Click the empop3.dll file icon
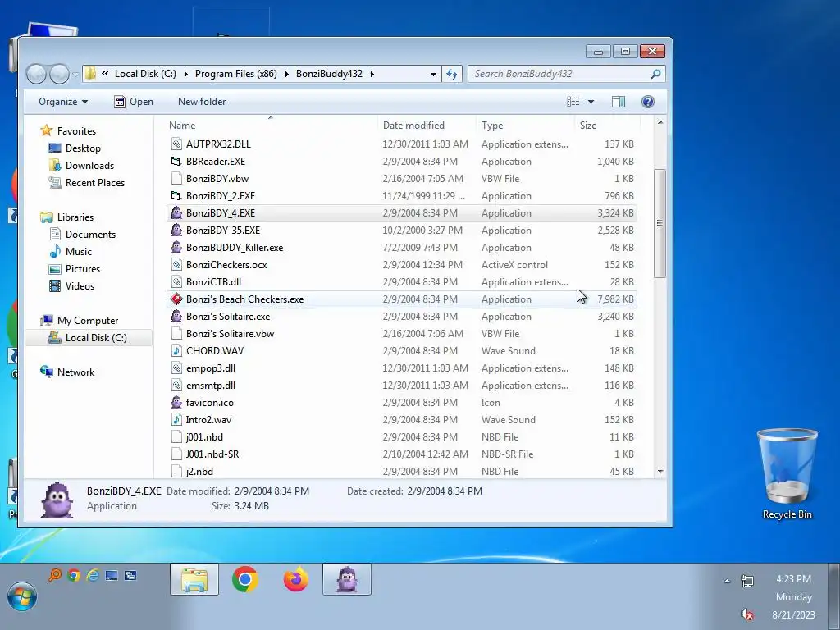Image resolution: width=840 pixels, height=630 pixels. coord(176,368)
